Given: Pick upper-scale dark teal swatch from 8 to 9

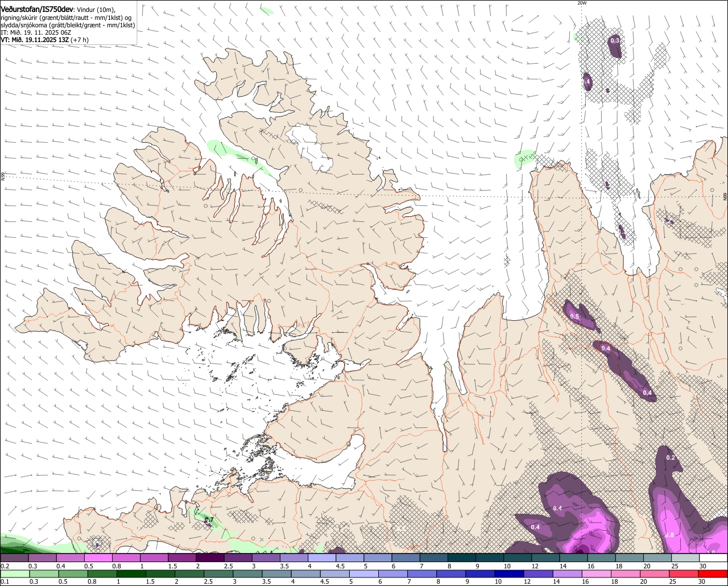Looking at the screenshot, I should [461, 558].
